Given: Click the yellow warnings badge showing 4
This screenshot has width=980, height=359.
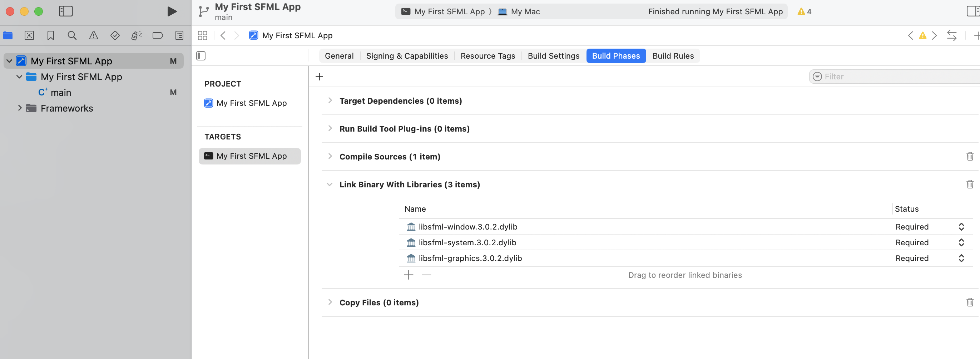Looking at the screenshot, I should pos(804,11).
